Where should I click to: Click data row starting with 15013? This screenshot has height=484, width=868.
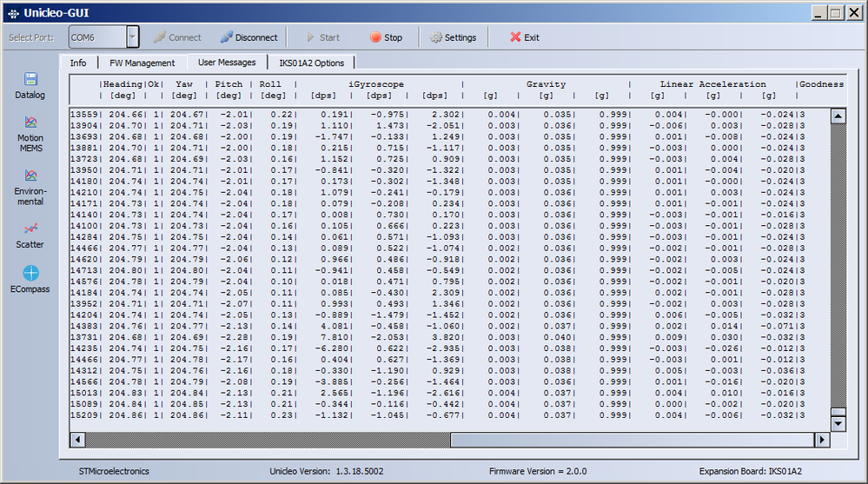[x=438, y=393]
